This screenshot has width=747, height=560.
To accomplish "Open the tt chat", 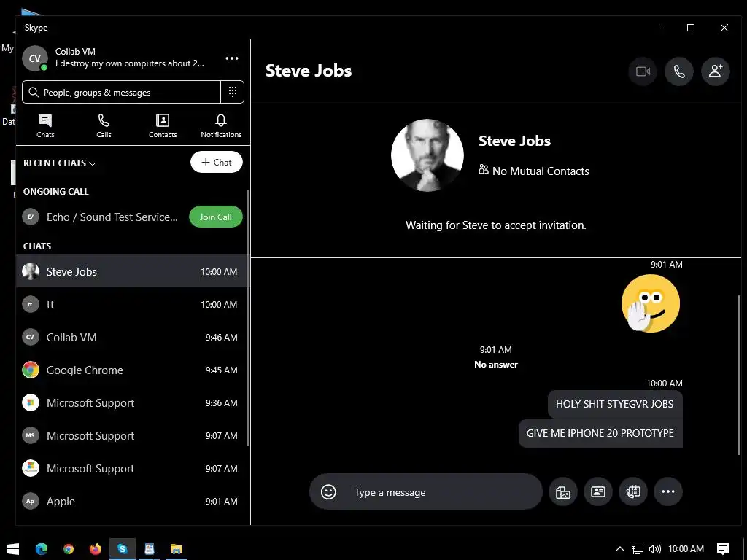I will pos(132,304).
